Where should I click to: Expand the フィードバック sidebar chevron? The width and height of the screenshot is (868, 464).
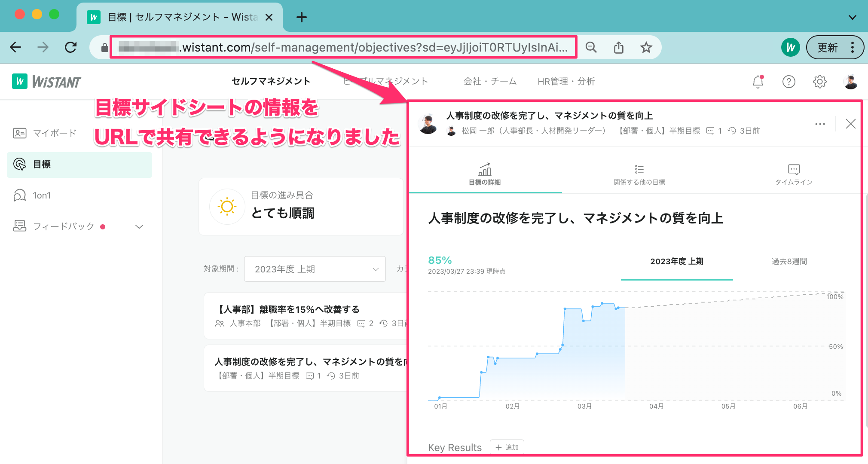[139, 227]
